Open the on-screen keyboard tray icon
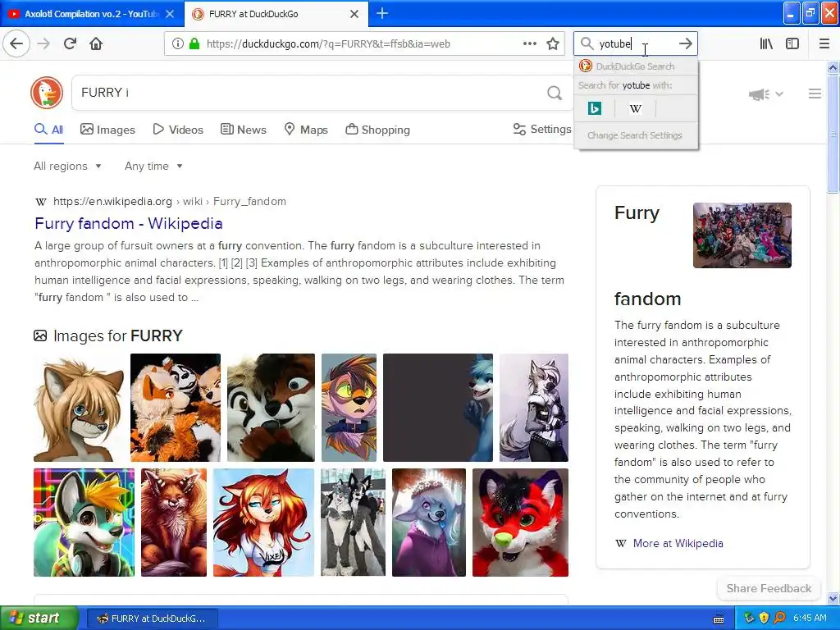 click(x=719, y=619)
